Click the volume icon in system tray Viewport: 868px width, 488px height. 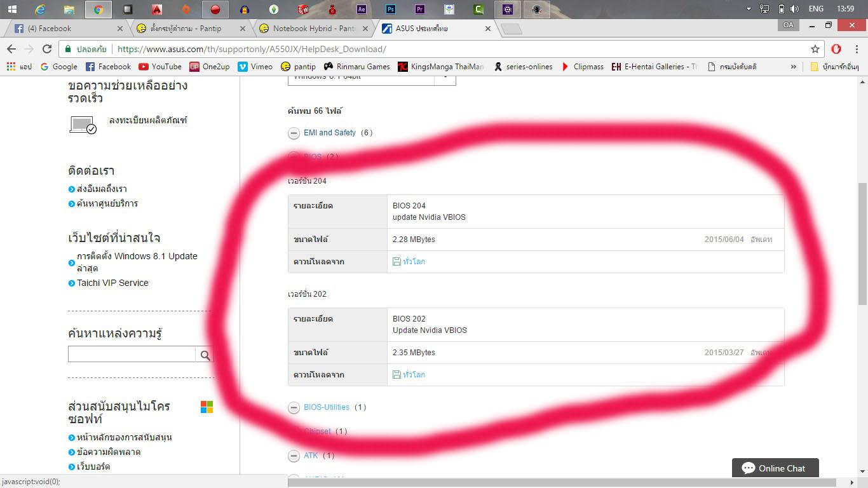pyautogui.click(x=794, y=9)
